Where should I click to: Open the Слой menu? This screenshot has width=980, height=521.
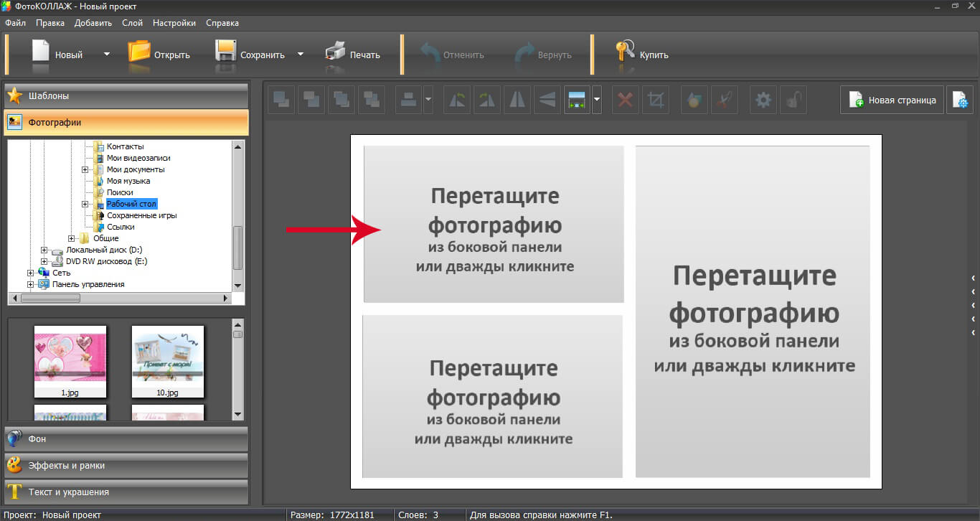pyautogui.click(x=133, y=23)
